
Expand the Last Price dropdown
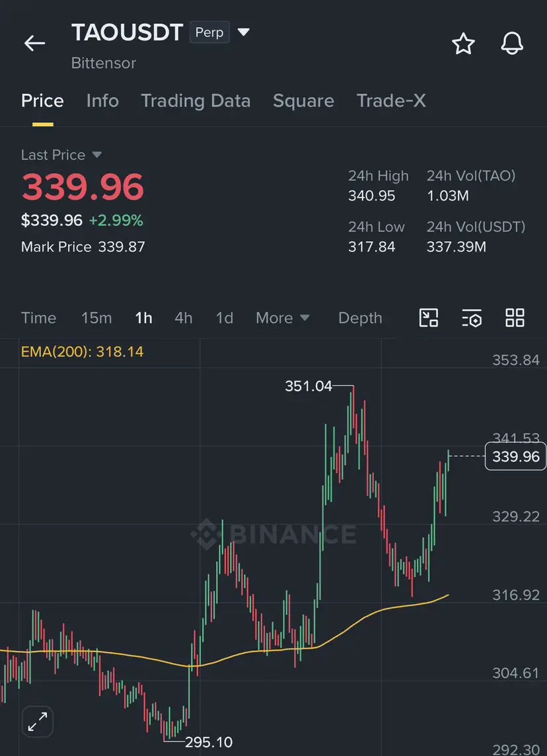click(97, 155)
